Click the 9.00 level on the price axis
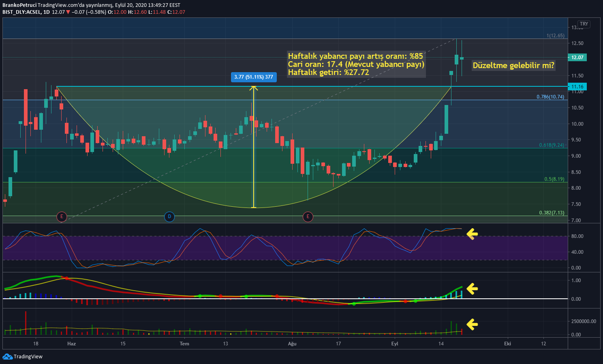The image size is (603, 364). point(576,156)
